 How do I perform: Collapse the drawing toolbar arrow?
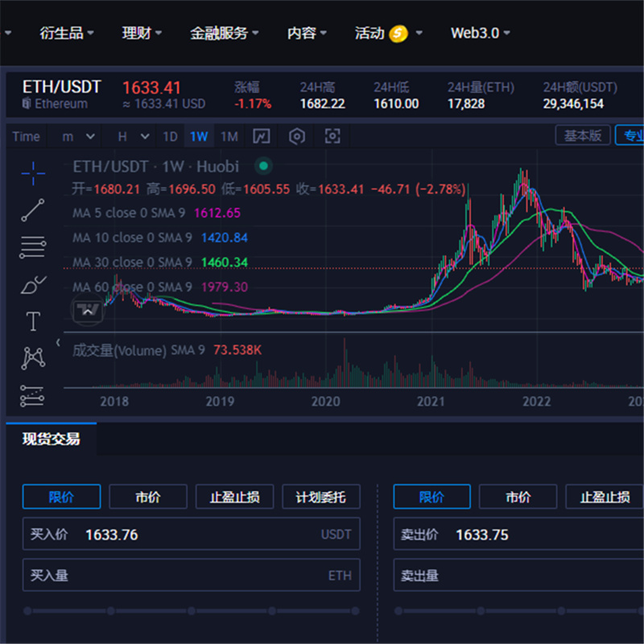[x=58, y=342]
